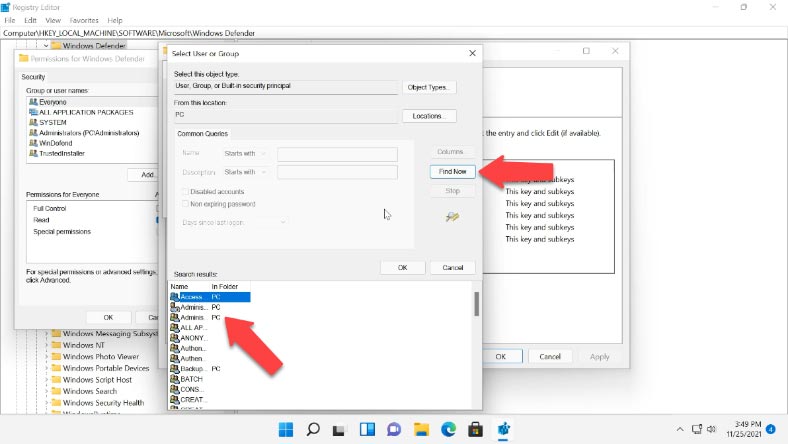The height and width of the screenshot is (444, 788).
Task: Open Widgets from taskbar
Action: [x=367, y=429]
